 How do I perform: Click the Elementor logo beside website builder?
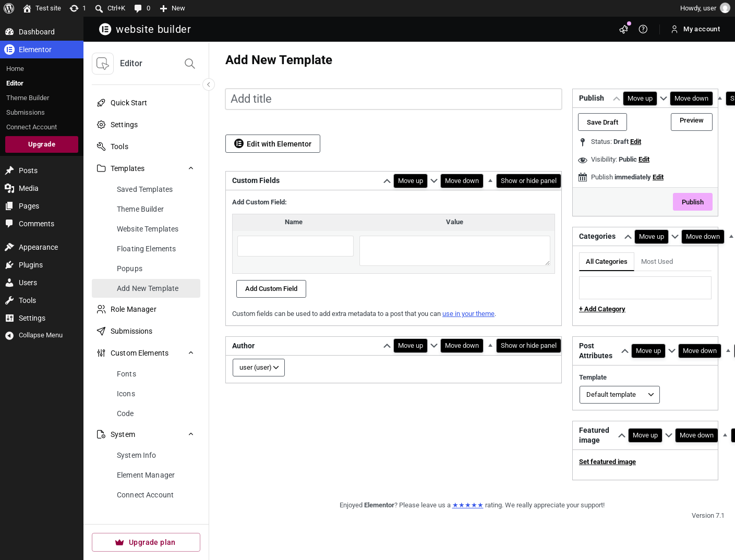105,29
